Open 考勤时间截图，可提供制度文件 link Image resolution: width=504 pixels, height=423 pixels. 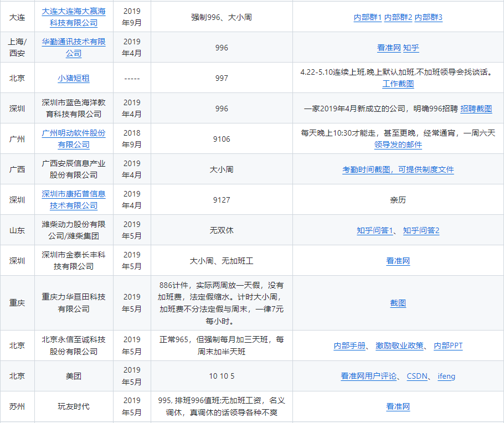pyautogui.click(x=398, y=169)
